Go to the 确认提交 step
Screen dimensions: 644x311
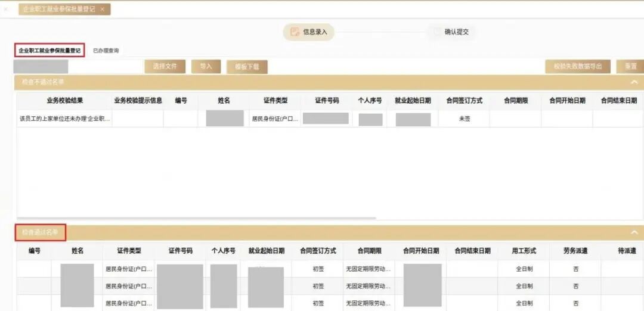click(x=452, y=32)
